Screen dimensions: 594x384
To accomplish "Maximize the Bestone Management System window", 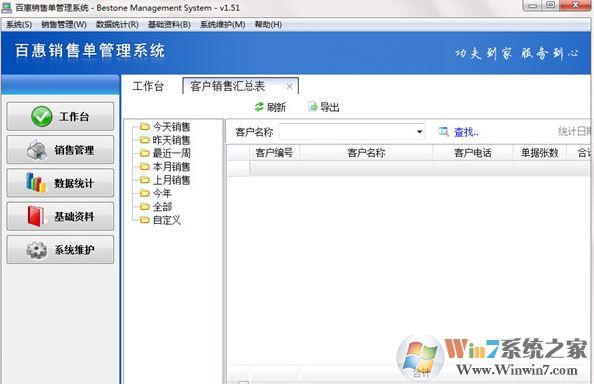I will coord(550,5).
